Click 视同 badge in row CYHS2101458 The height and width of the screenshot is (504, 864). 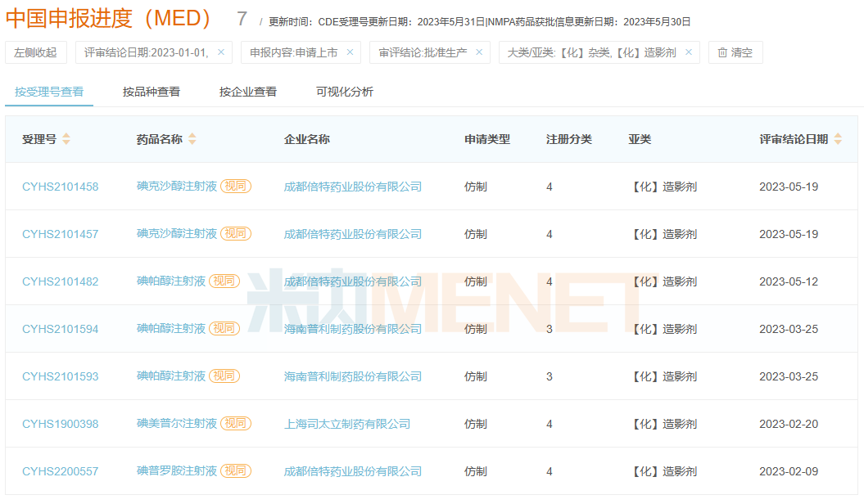click(x=236, y=186)
